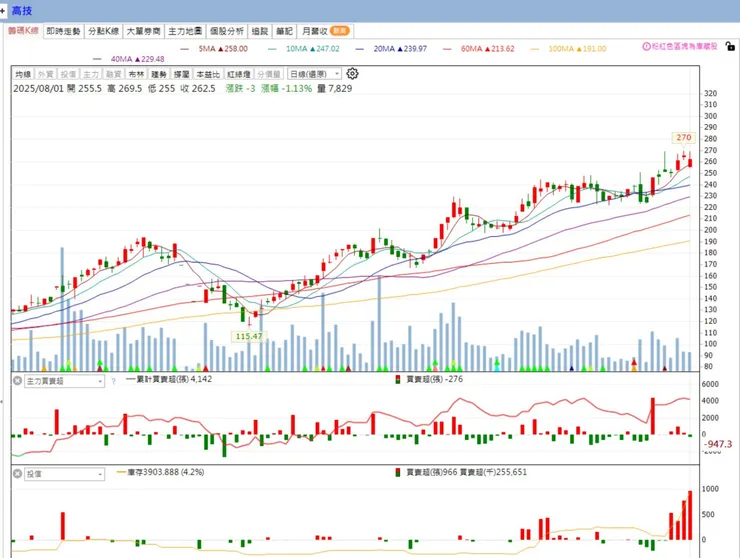
Task: Open the 日線(還原) period dropdown
Action: coord(314,74)
